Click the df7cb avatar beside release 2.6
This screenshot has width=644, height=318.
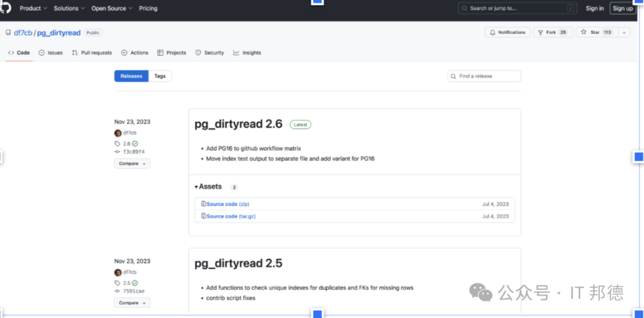[118, 132]
